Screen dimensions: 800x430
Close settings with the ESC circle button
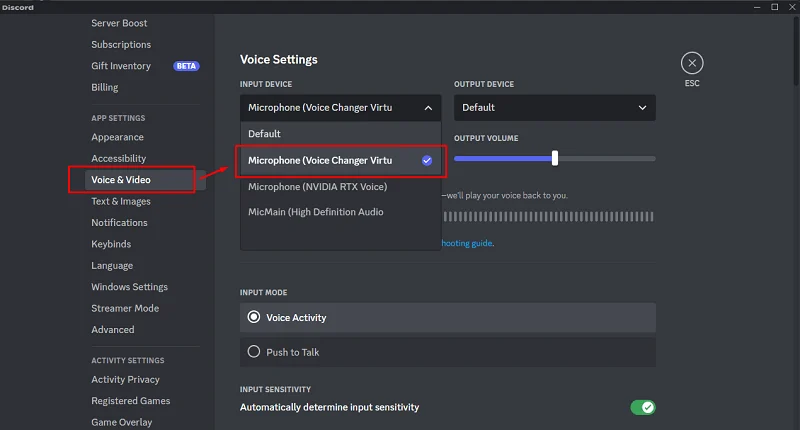click(692, 63)
